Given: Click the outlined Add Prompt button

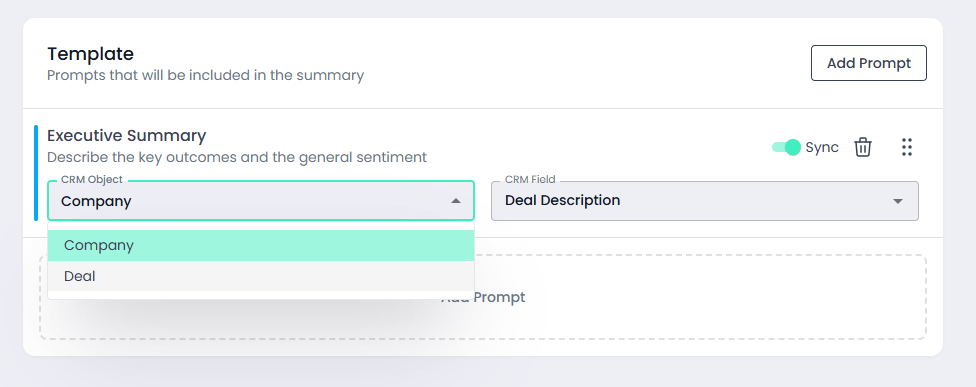Looking at the screenshot, I should pos(868,63).
